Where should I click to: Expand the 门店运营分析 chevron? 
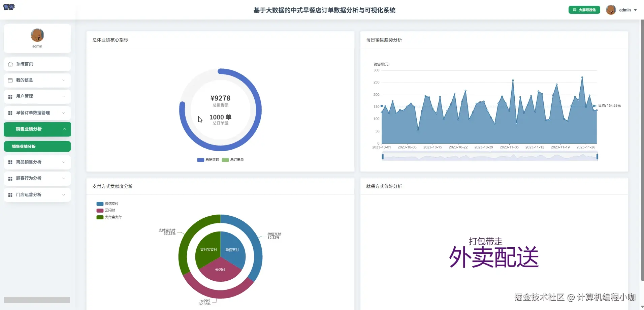[x=64, y=195]
